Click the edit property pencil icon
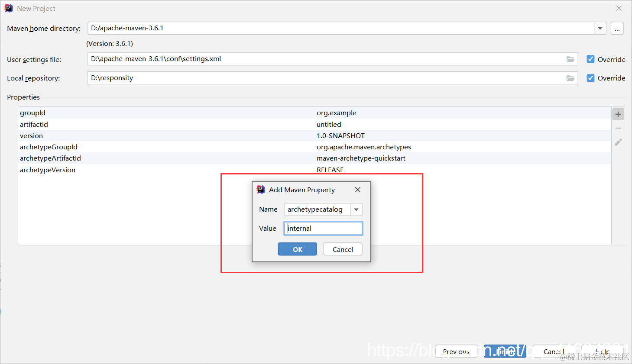632x364 pixels. point(618,142)
